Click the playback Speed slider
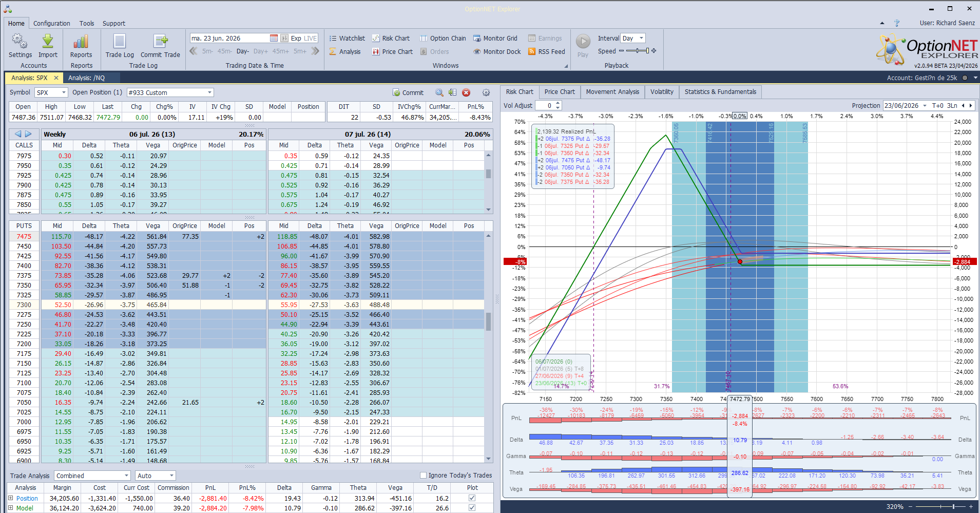This screenshot has width=980, height=513. pos(638,51)
